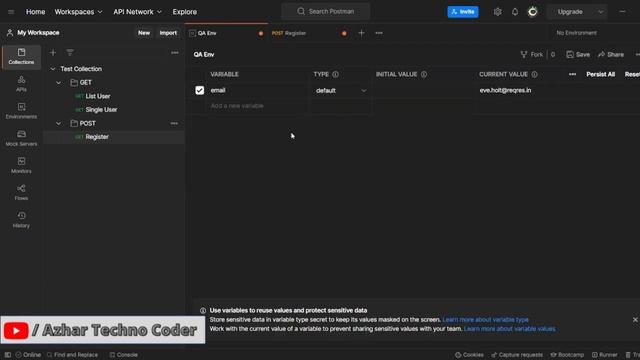Image resolution: width=640 pixels, height=360 pixels.
Task: Open the email type default dropdown
Action: (340, 91)
